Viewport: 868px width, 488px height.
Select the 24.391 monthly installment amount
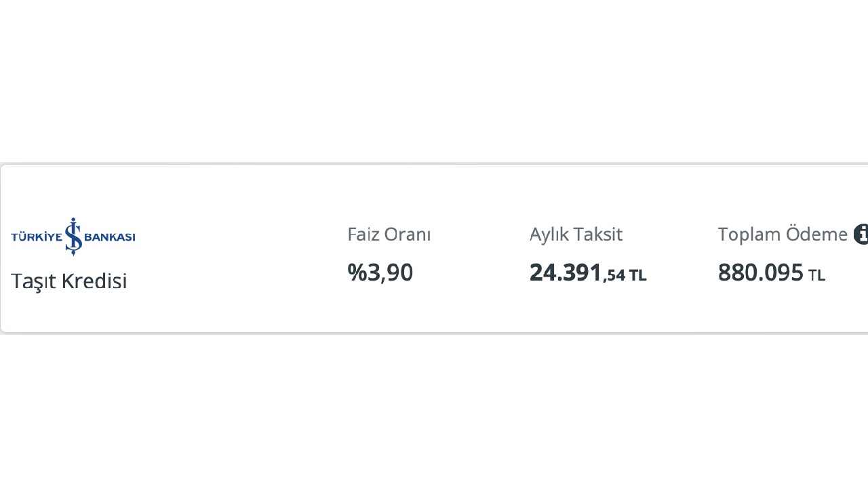click(566, 272)
